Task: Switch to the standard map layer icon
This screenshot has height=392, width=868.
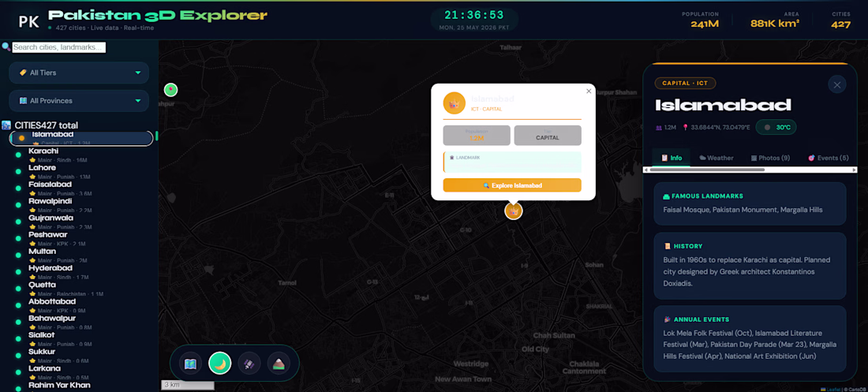Action: (x=190, y=364)
